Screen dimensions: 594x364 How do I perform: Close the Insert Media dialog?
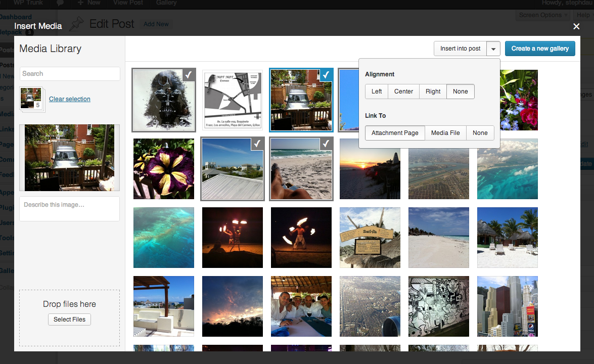(x=576, y=26)
